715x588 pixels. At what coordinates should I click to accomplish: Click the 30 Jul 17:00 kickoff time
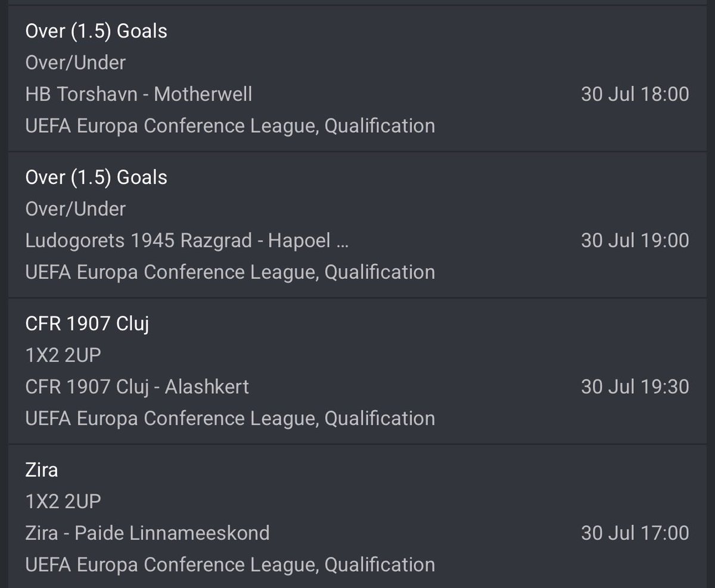tap(635, 533)
